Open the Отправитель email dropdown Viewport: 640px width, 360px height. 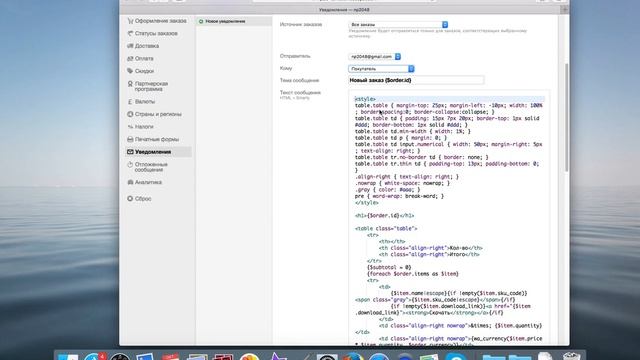375,57
